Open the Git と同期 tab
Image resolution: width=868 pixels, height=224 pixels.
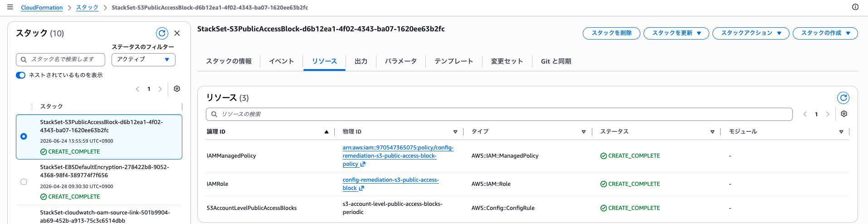[x=556, y=61]
